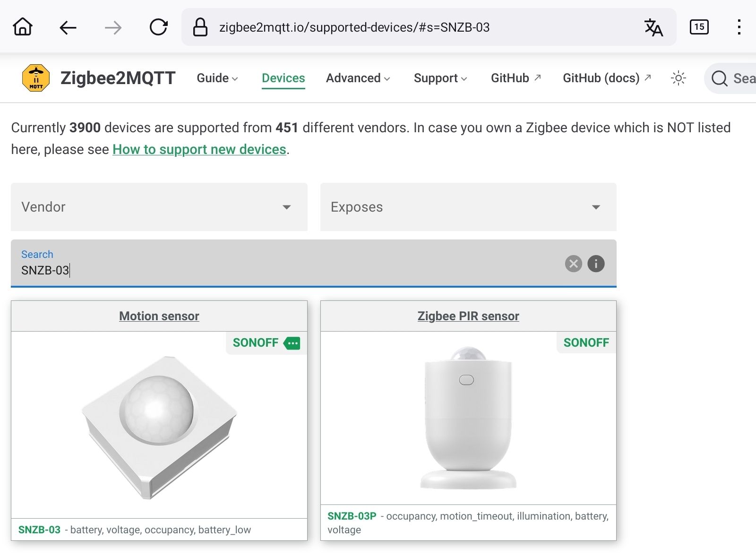Open the GitHub (docs) link
This screenshot has height=555, width=756.
pos(607,78)
